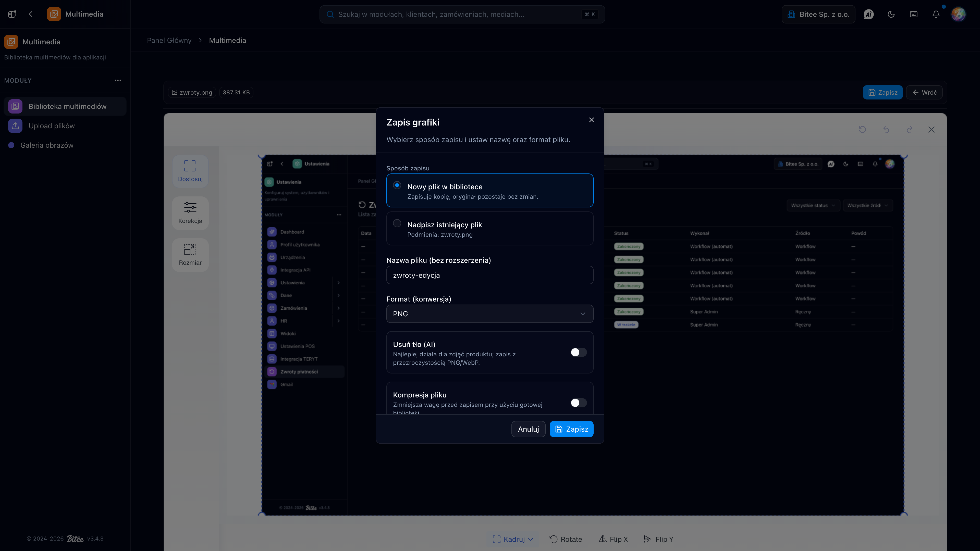Open Upload plików module
The image size is (980, 551).
click(65, 126)
